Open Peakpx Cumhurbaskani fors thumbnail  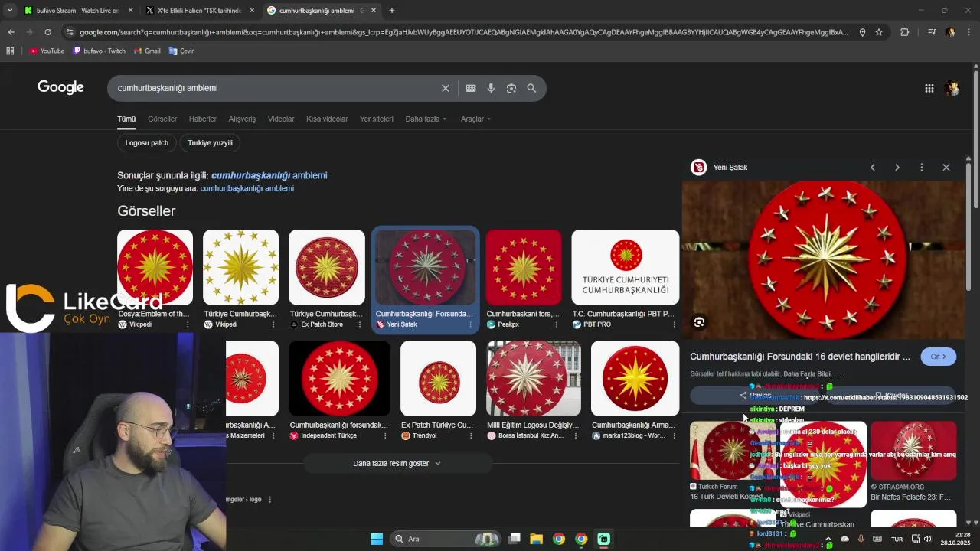tap(524, 267)
